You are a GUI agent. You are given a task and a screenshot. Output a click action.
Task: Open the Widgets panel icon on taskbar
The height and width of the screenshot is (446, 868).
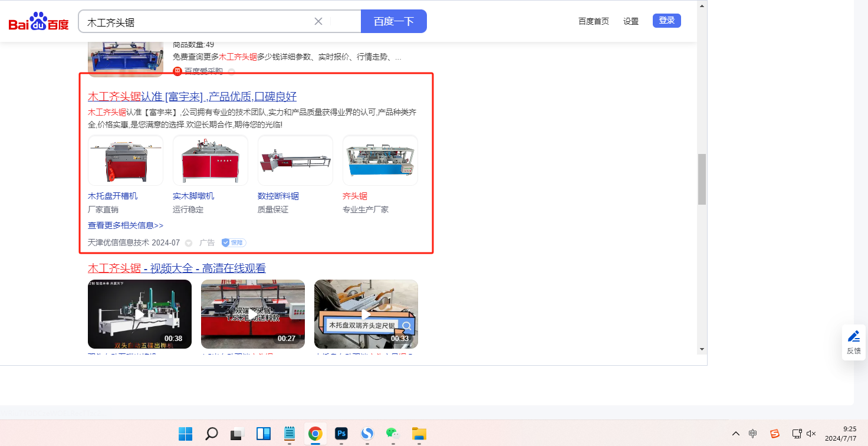point(264,434)
